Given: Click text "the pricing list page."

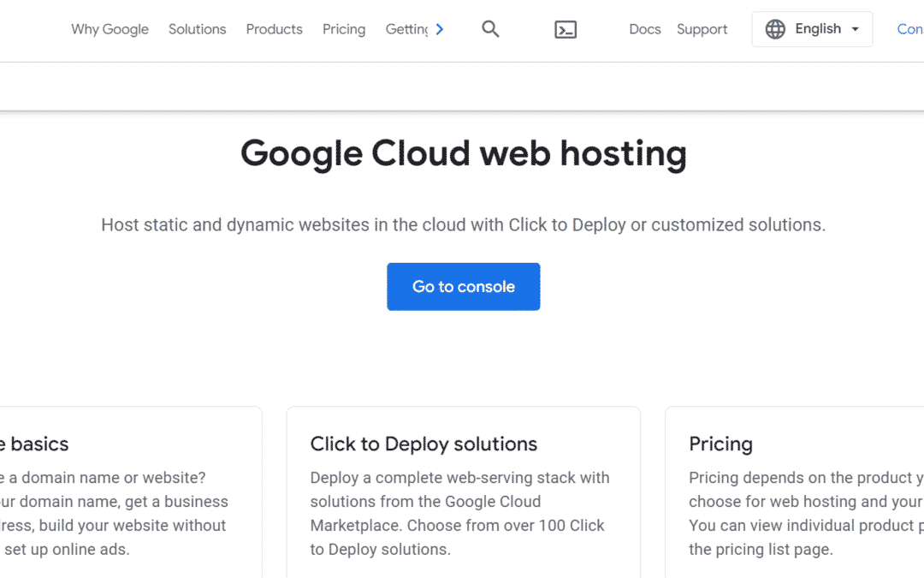Looking at the screenshot, I should click(761, 550).
